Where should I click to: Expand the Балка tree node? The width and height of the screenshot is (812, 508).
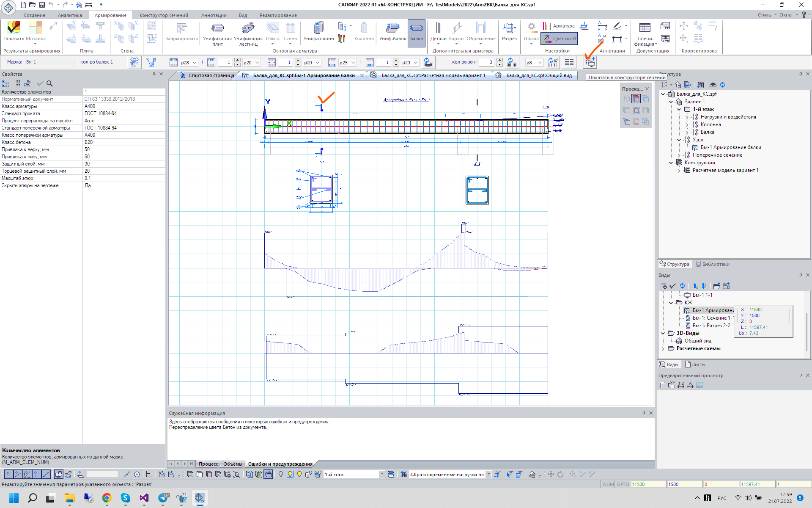click(687, 132)
